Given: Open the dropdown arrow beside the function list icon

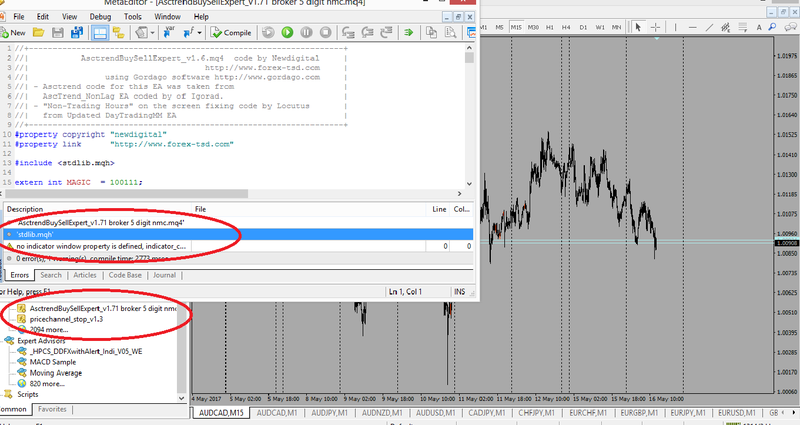Looking at the screenshot, I should click(199, 33).
